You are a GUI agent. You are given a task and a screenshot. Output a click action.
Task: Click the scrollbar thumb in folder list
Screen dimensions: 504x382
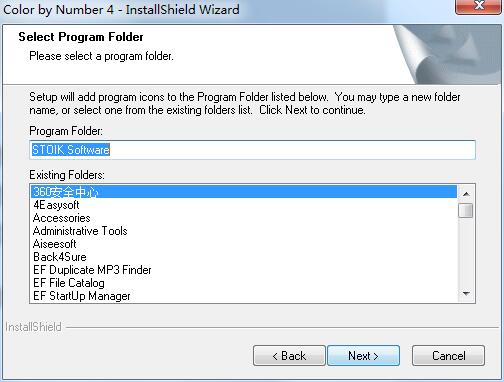pyautogui.click(x=466, y=210)
